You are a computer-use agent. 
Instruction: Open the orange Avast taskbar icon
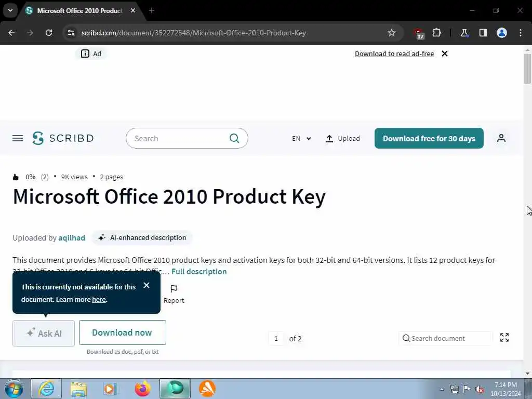[207, 389]
